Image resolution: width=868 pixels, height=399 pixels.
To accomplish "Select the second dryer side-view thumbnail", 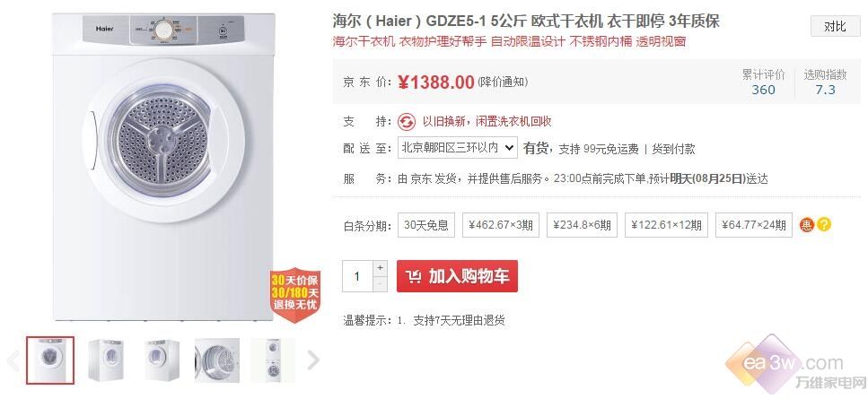I will tap(106, 360).
